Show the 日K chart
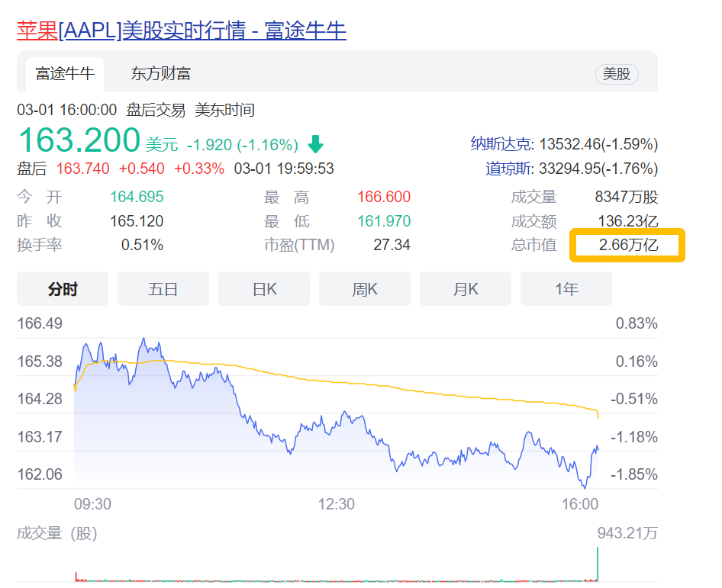The image size is (722, 588). (264, 289)
